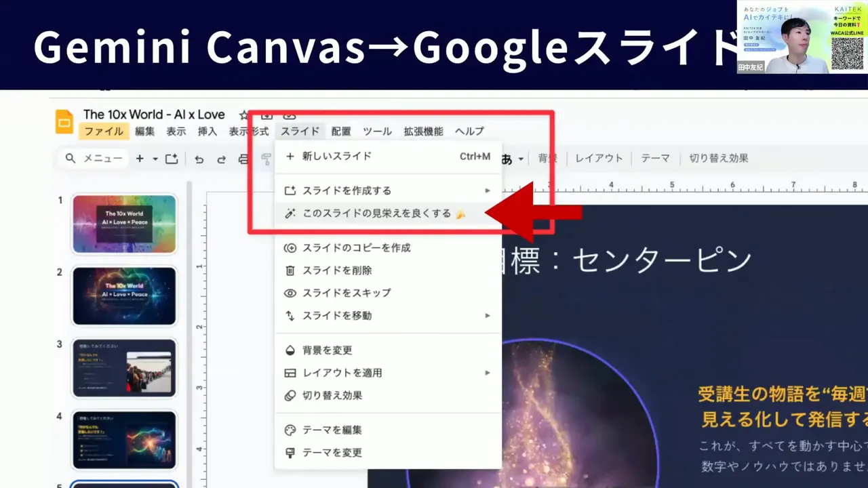Open the 拡張機能 menu
This screenshot has height=488, width=868.
(423, 131)
